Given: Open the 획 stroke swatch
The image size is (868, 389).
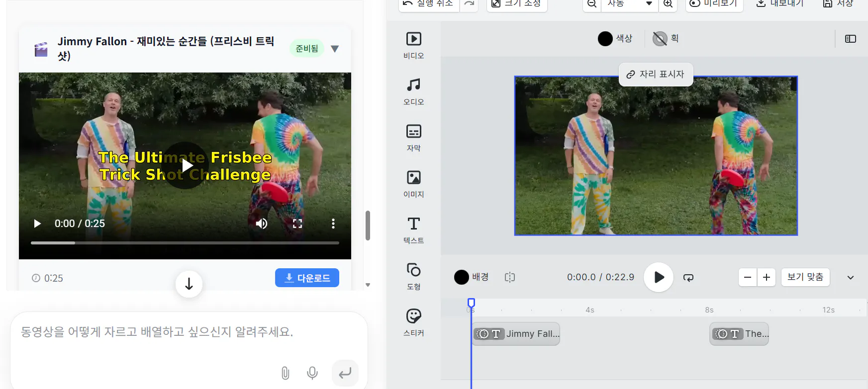Looking at the screenshot, I should [660, 39].
